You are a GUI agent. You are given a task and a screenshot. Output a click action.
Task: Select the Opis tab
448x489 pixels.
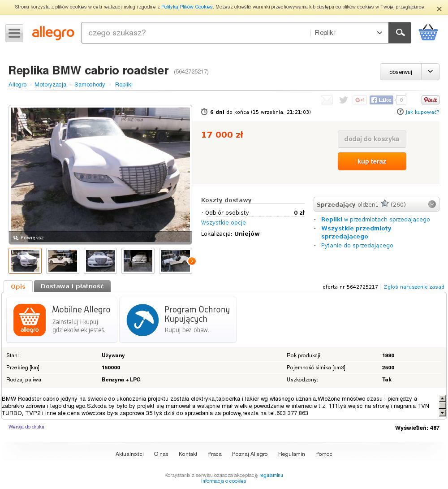(18, 286)
